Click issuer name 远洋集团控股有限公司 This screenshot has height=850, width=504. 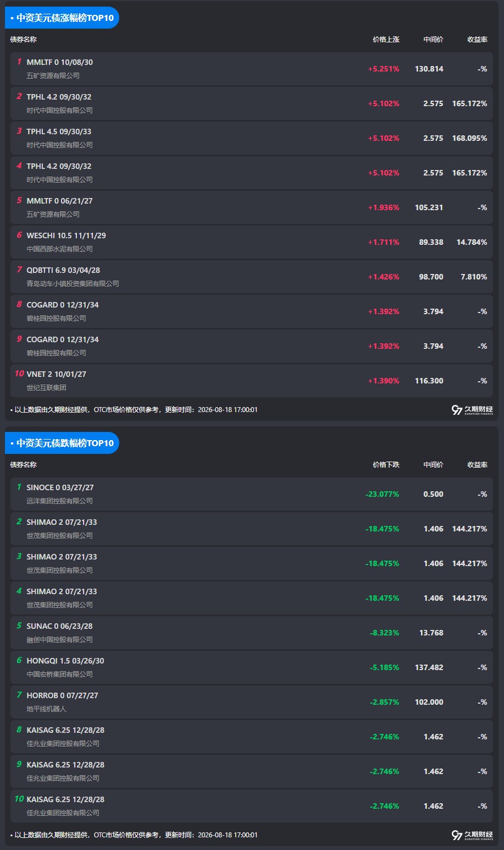[60, 501]
